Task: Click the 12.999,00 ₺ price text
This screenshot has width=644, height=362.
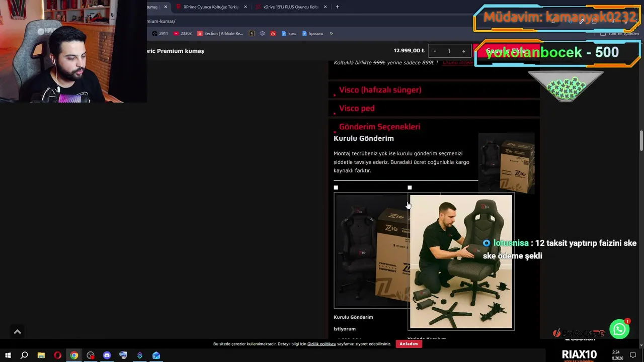Action: 409,51
